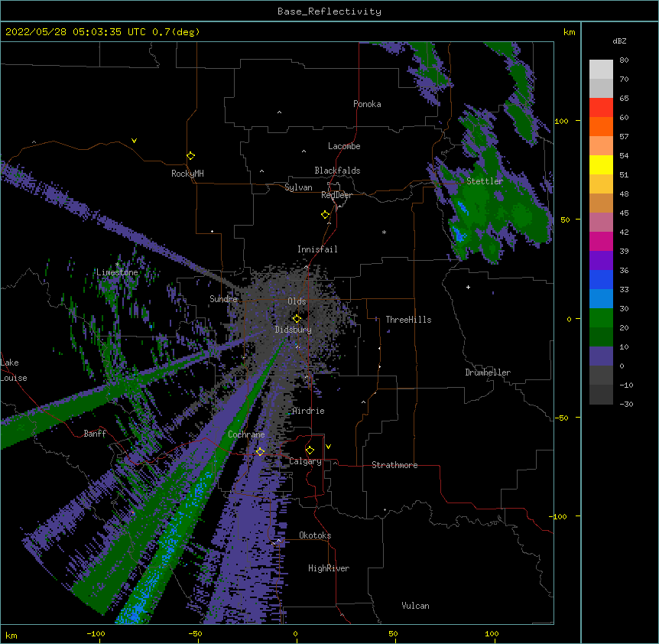Click the Strathmore label
The width and height of the screenshot is (659, 644).
coord(394,465)
